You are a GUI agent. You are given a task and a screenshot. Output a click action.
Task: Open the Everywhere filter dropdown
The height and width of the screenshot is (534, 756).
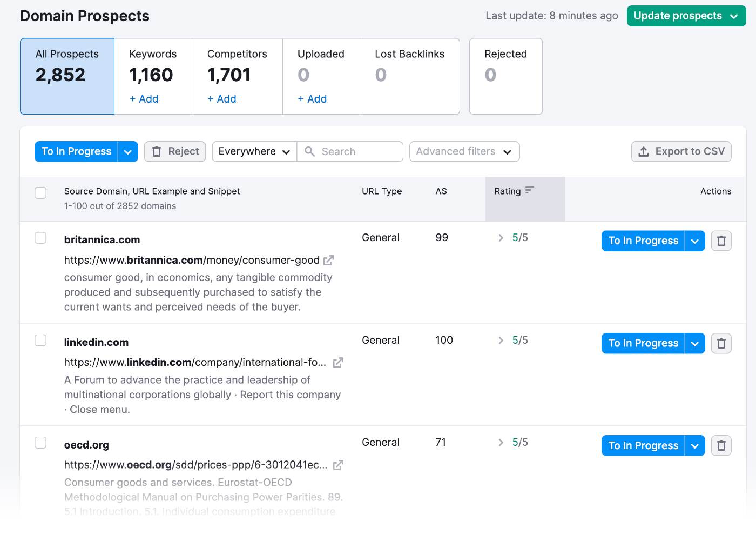[254, 151]
